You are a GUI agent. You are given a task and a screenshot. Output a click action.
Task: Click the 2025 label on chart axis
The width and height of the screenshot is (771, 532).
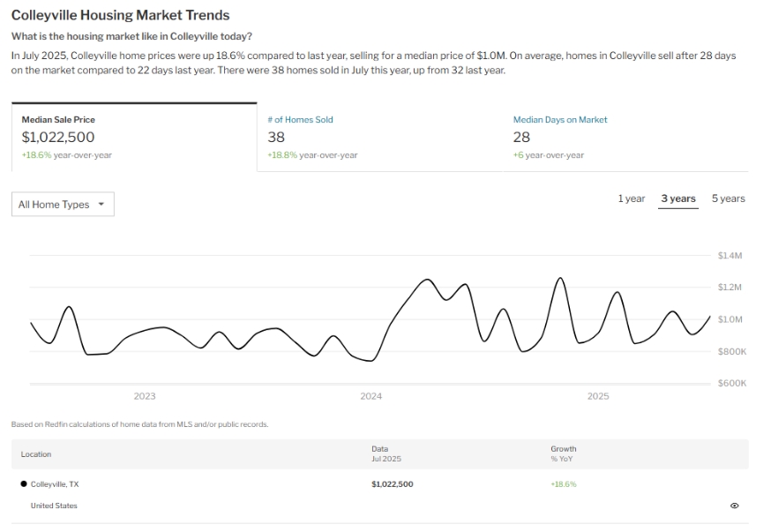(598, 397)
